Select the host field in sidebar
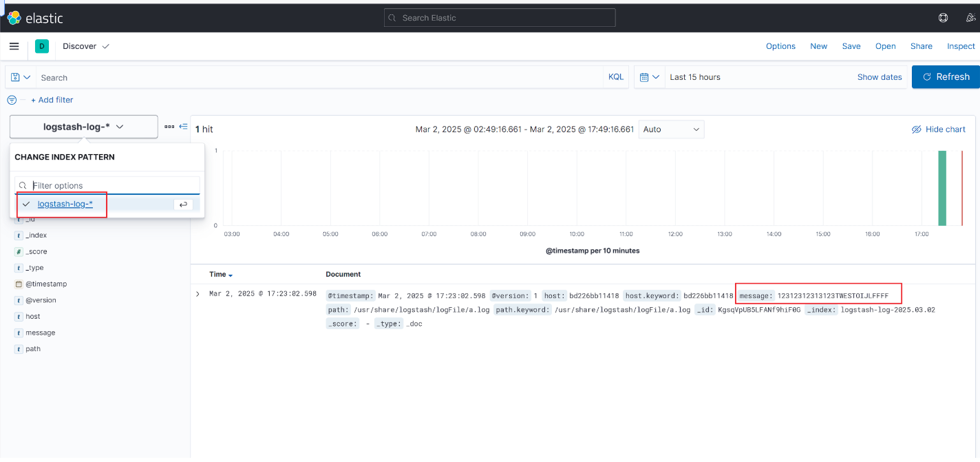The width and height of the screenshot is (980, 462). pyautogui.click(x=33, y=317)
